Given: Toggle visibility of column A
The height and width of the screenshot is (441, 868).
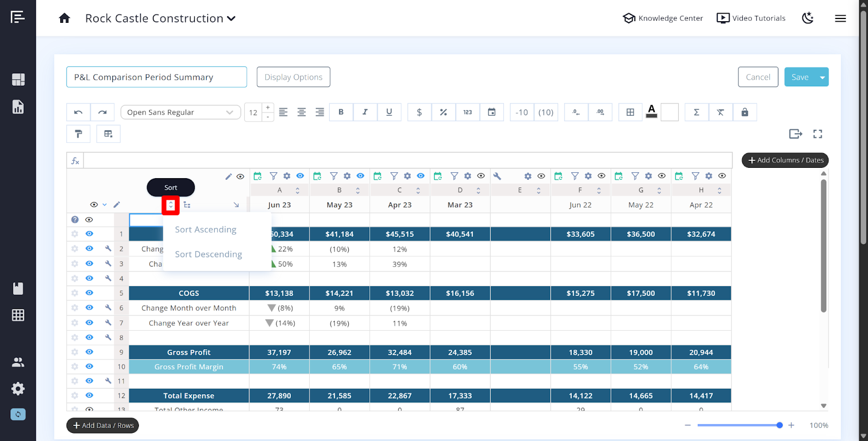Looking at the screenshot, I should pos(300,176).
